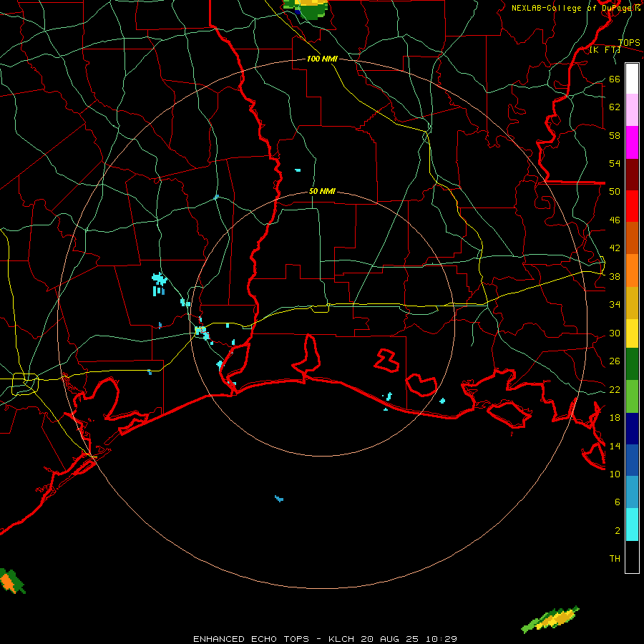Click the orange-green echo at lower left edge
644x644 pixels.
[x=12, y=581]
